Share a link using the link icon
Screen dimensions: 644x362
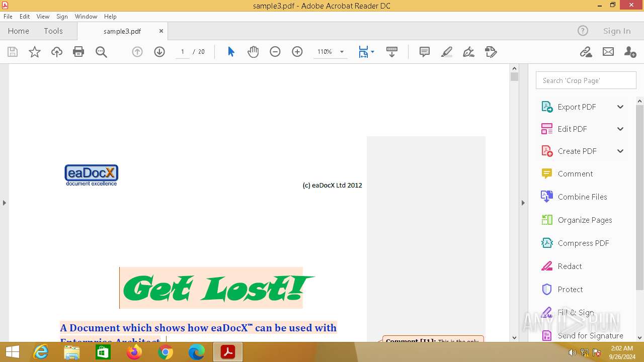[586, 52]
